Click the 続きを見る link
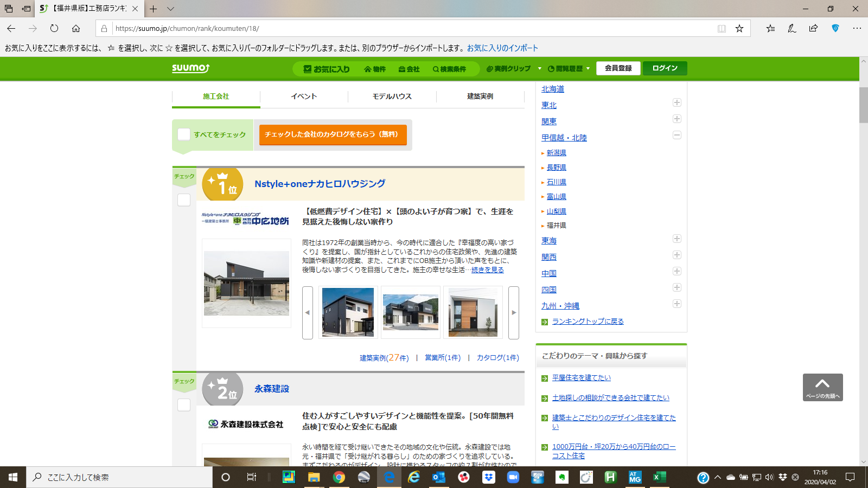 coord(488,270)
